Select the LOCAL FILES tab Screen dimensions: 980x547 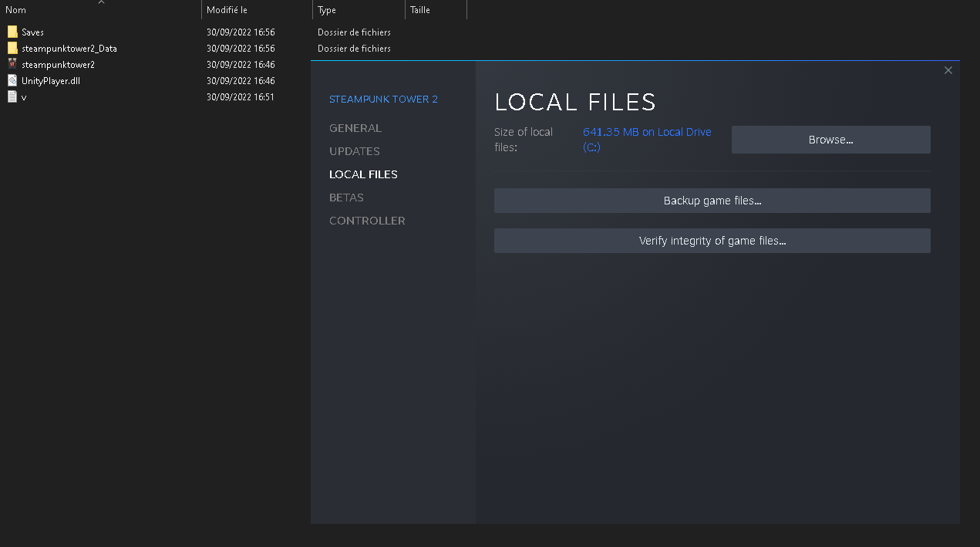pyautogui.click(x=363, y=174)
